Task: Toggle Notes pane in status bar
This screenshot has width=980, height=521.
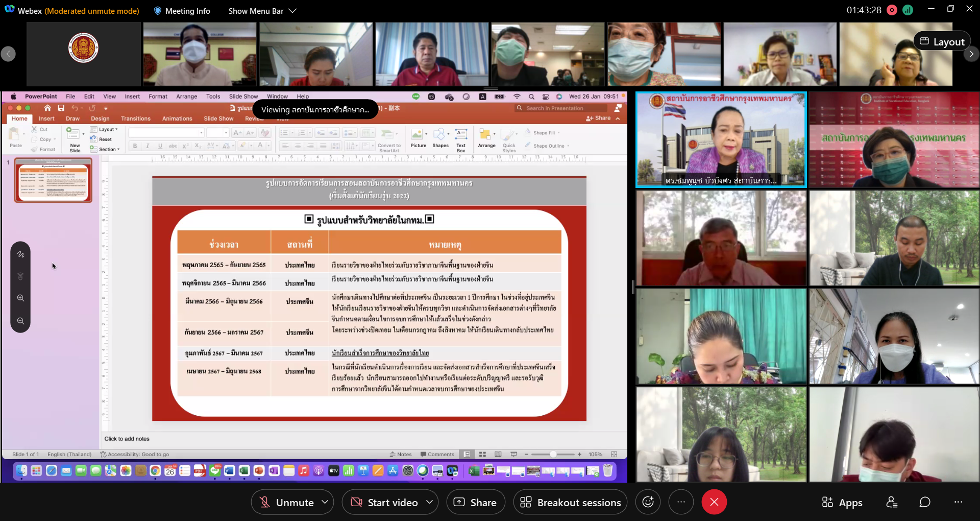Action: (401, 454)
